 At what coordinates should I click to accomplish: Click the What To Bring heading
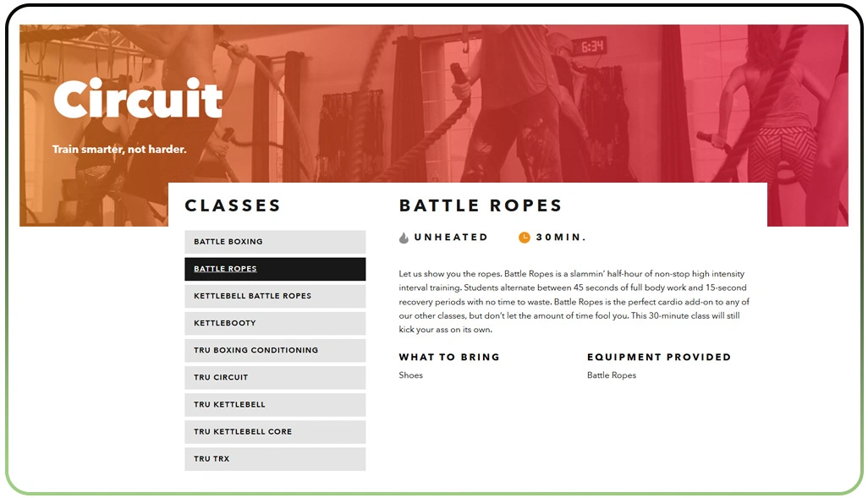coord(449,357)
